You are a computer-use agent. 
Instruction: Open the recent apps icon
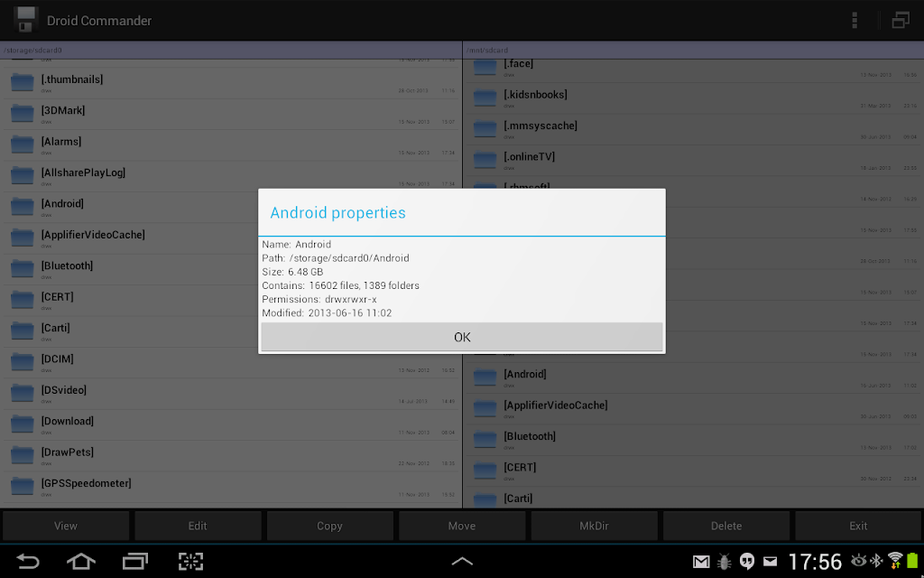click(135, 561)
